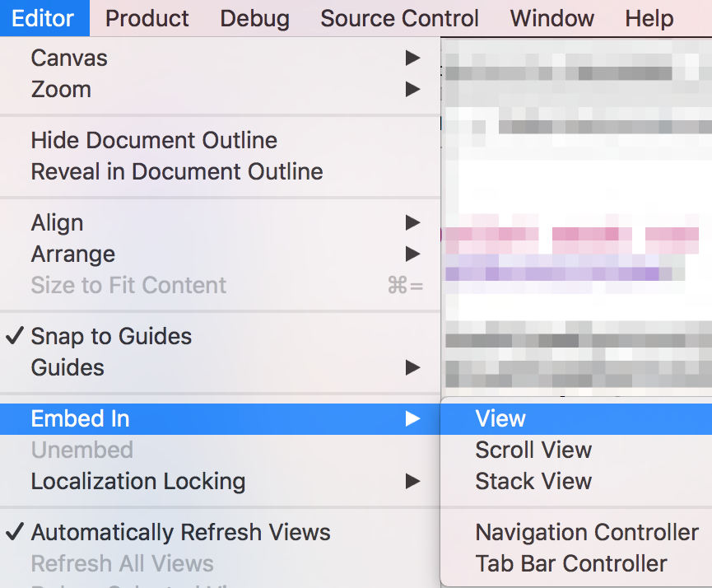This screenshot has width=712, height=588.
Task: Open the Arrange submenu arrow
Action: tap(412, 254)
